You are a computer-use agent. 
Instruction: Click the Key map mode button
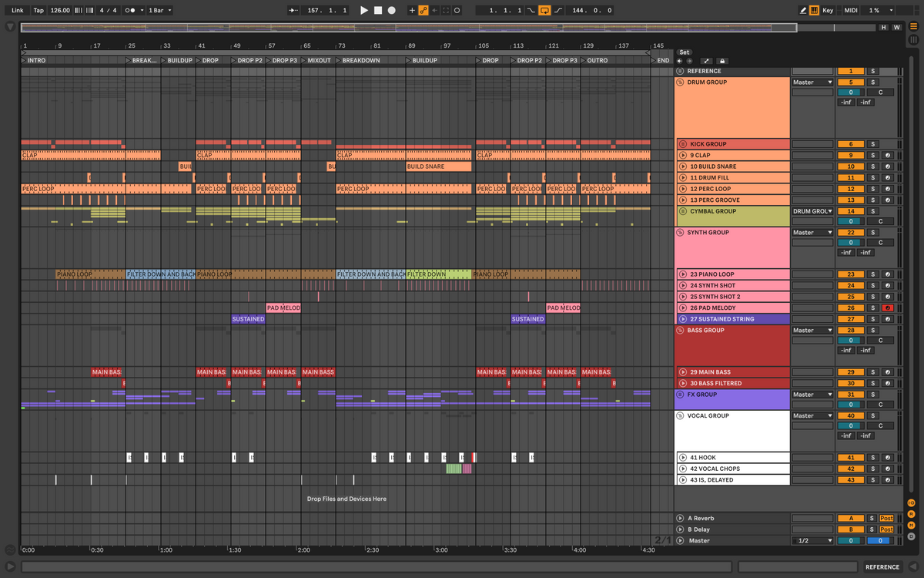[x=827, y=10]
